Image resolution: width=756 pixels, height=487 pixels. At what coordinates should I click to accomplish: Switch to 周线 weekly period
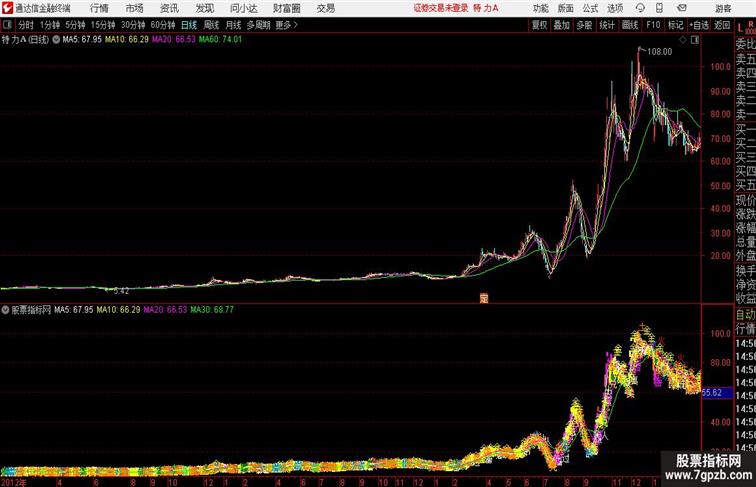tap(211, 25)
